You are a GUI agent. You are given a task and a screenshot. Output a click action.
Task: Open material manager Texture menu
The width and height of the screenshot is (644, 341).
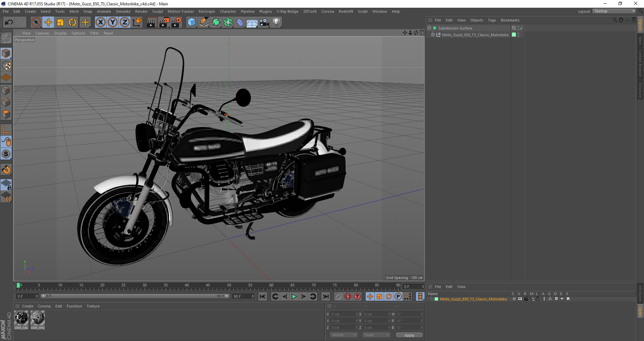click(93, 306)
